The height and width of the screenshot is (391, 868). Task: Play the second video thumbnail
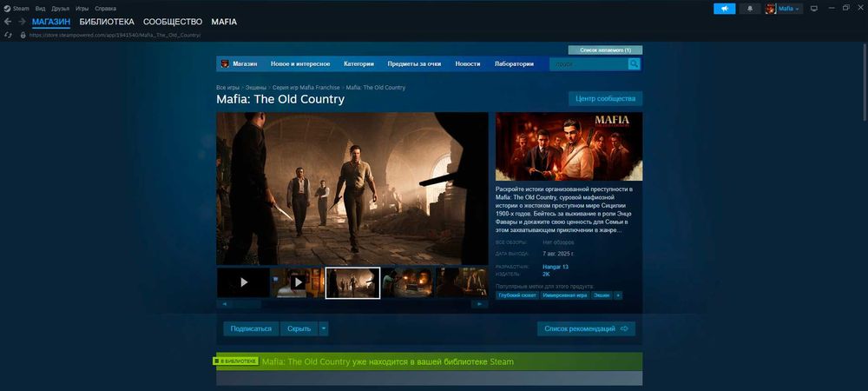coord(298,282)
